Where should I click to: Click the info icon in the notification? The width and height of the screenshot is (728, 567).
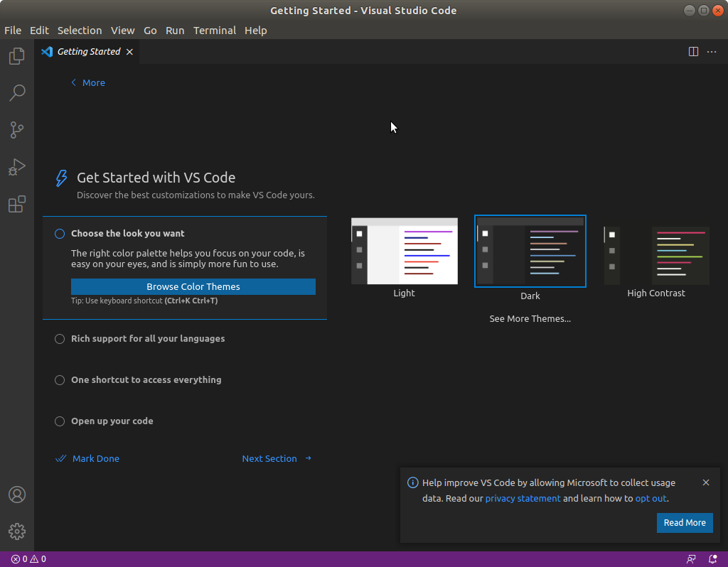[412, 482]
